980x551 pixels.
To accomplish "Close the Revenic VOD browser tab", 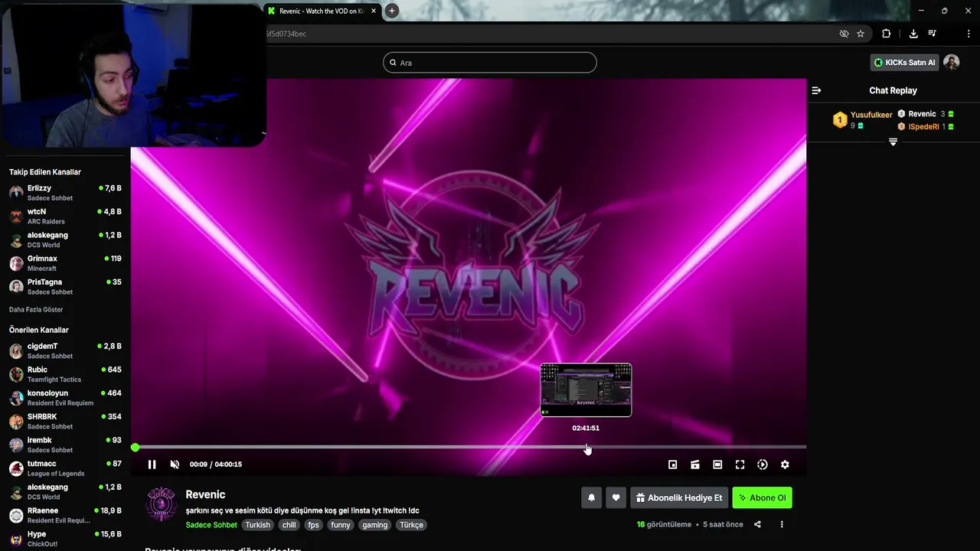I will (374, 11).
